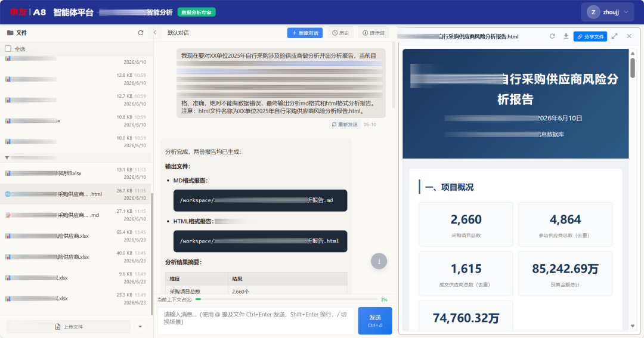Click the 文件 folder icon
The height and width of the screenshot is (338, 644).
[x=10, y=33]
